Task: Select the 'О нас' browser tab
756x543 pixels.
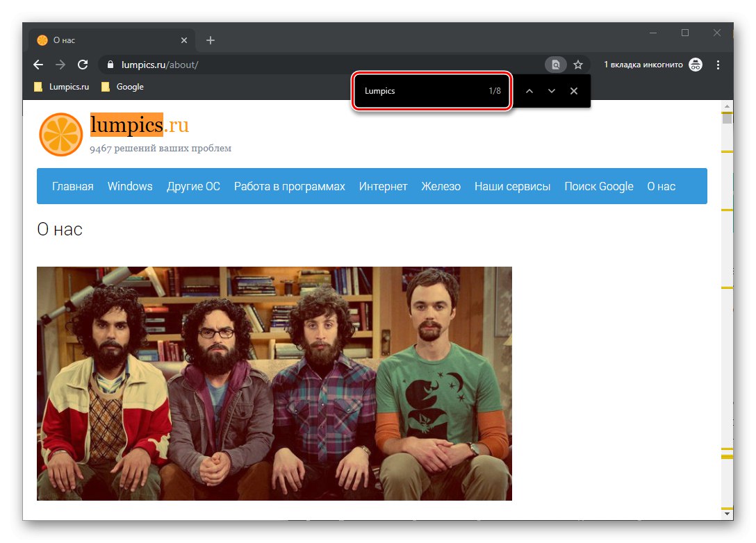Action: click(x=111, y=40)
